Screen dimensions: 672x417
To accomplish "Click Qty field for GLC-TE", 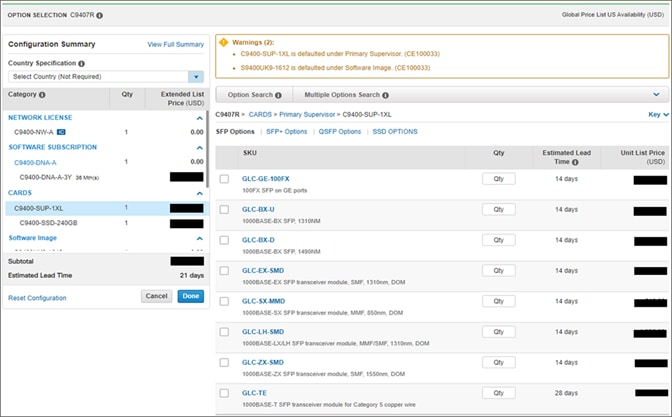I will [x=499, y=393].
